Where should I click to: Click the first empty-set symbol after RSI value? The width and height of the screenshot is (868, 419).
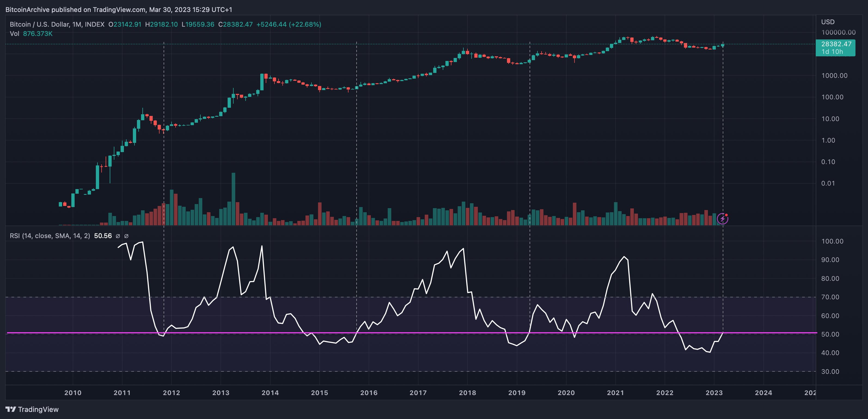118,236
